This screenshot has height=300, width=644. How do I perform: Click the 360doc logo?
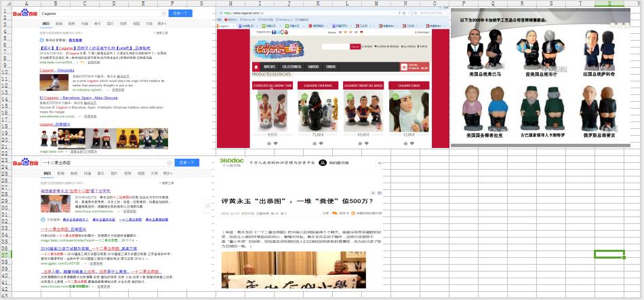coord(231,161)
